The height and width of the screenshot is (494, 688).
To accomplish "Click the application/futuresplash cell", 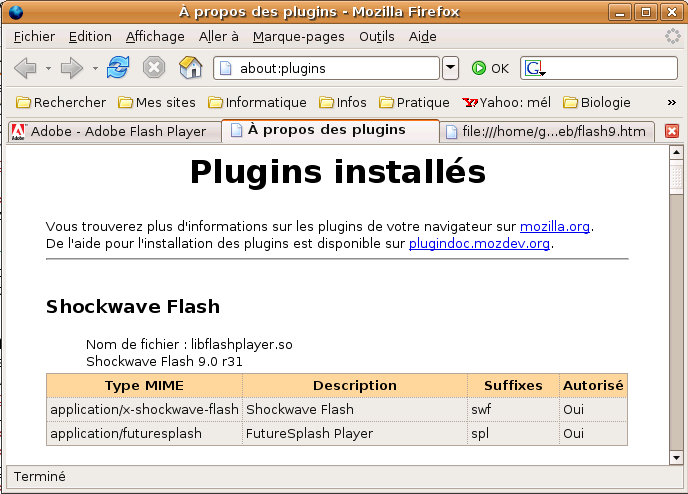I will coord(144,433).
